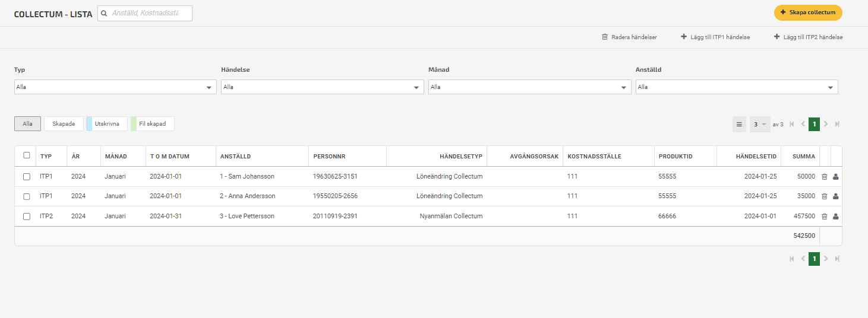Click the cell '2 - Anna Andersson'
868x318 pixels.
pyautogui.click(x=248, y=196)
